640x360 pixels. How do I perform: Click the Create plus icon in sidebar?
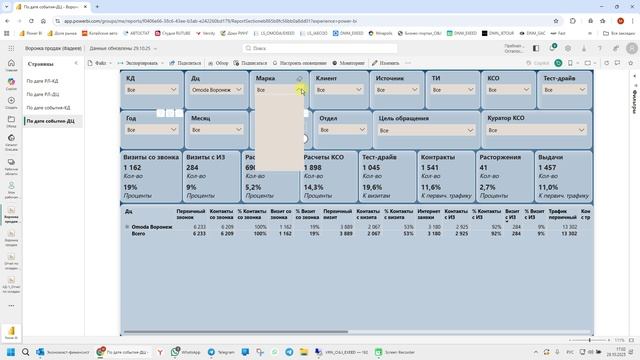pyautogui.click(x=11, y=100)
